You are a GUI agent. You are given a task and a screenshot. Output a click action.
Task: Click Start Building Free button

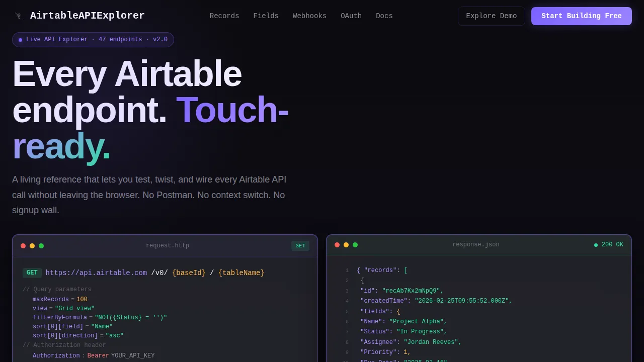click(x=582, y=16)
